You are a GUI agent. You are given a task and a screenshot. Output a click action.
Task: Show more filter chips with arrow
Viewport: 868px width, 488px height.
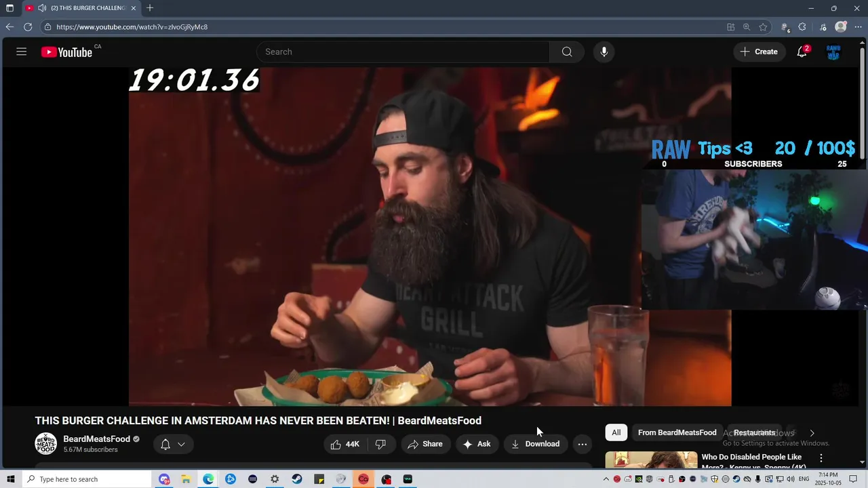pos(812,433)
